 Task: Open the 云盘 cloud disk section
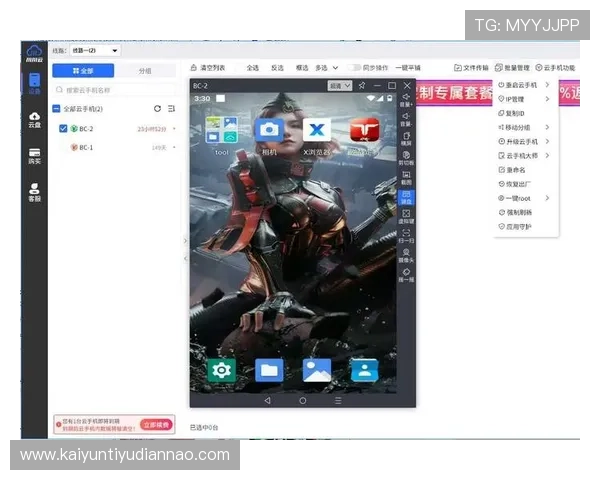click(x=34, y=120)
